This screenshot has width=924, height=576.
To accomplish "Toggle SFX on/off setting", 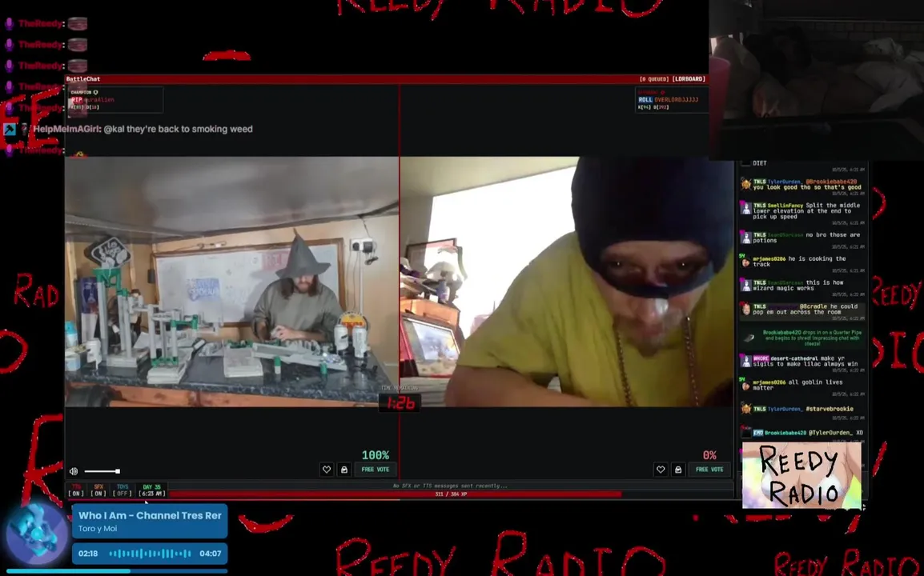I will [98, 490].
